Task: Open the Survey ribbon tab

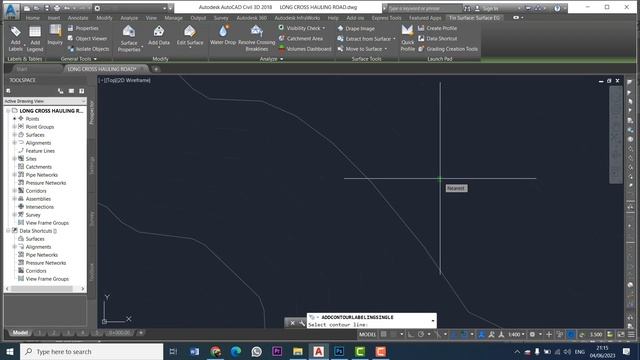Action: coord(221,18)
